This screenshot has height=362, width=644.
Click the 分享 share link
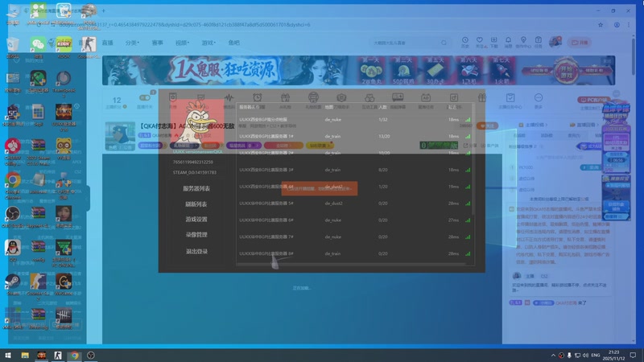(x=470, y=146)
